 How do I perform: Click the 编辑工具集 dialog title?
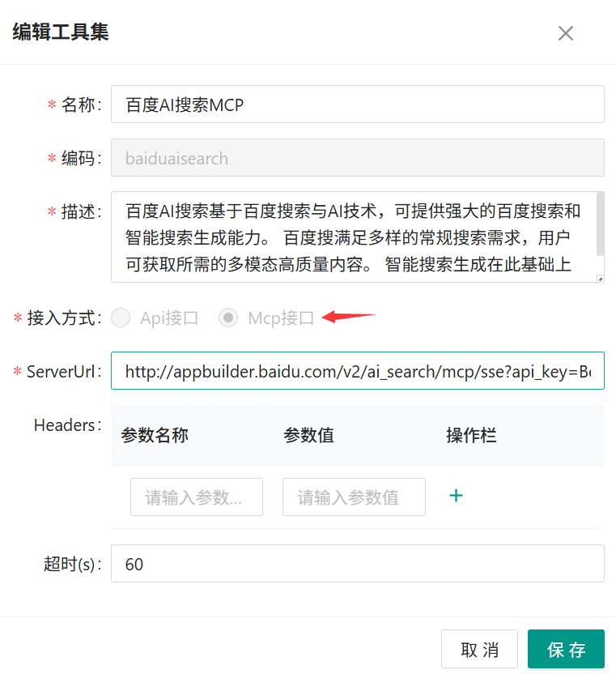[61, 32]
